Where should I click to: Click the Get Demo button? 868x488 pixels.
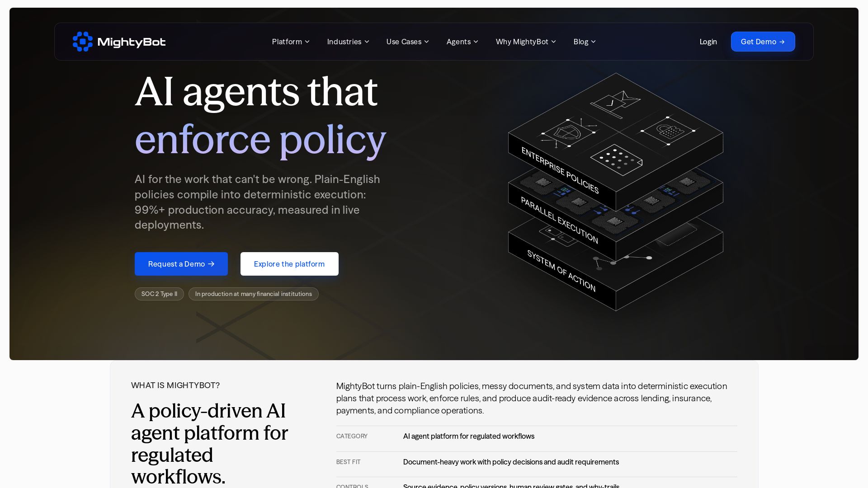pos(763,42)
